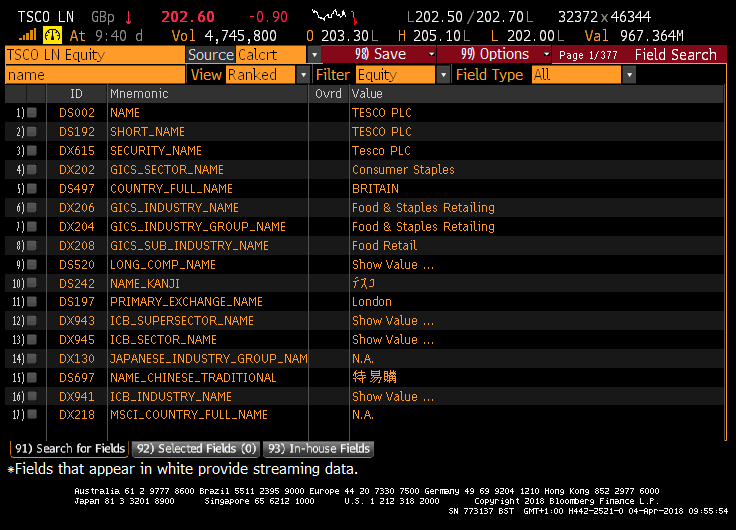The image size is (736, 530).
Task: Click the Field Search title label
Action: (675, 55)
